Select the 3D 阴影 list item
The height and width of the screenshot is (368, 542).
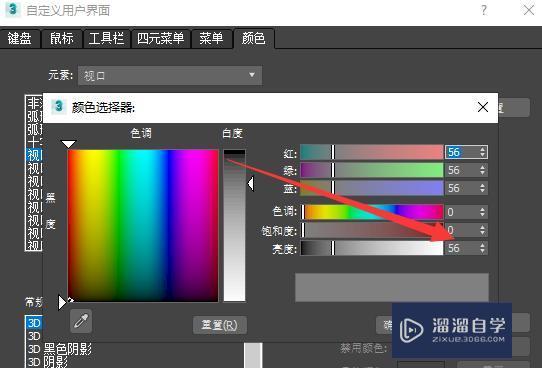pos(48,362)
